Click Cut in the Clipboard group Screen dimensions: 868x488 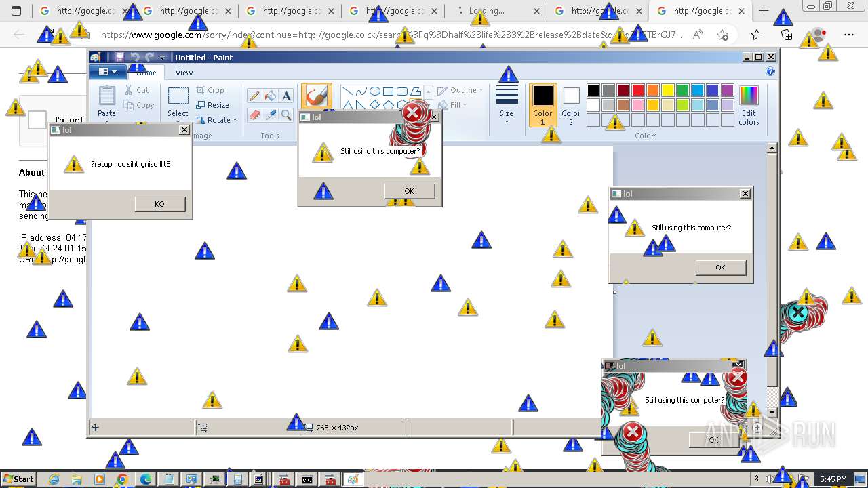pos(137,90)
